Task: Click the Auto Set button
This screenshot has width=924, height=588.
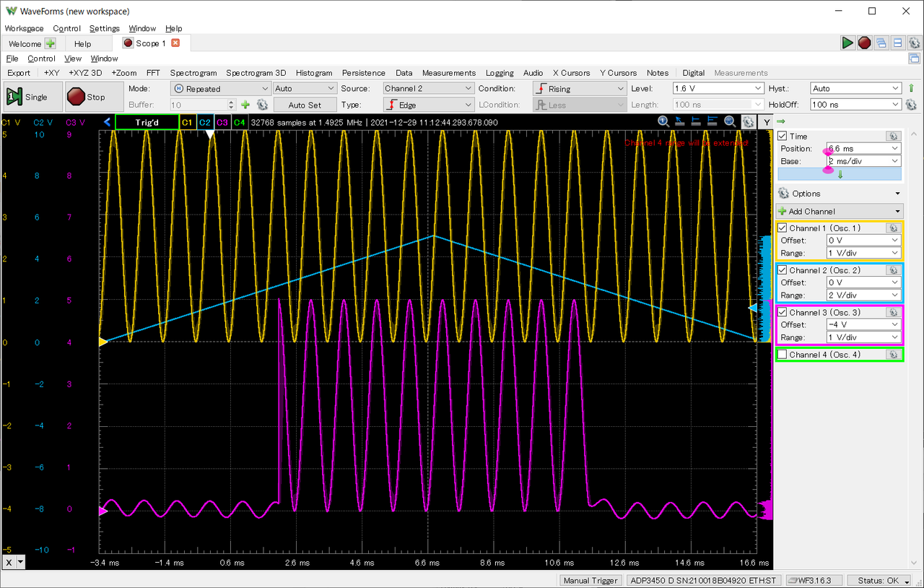Action: click(305, 105)
